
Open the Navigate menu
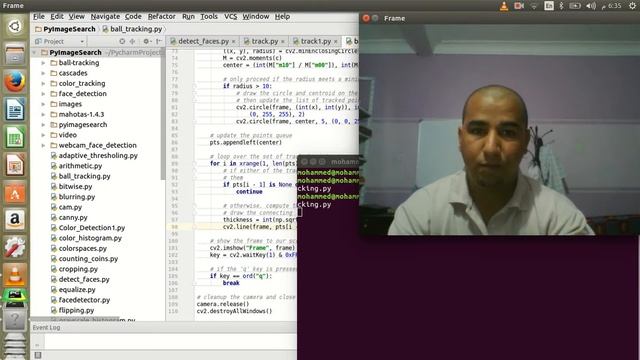tap(105, 16)
